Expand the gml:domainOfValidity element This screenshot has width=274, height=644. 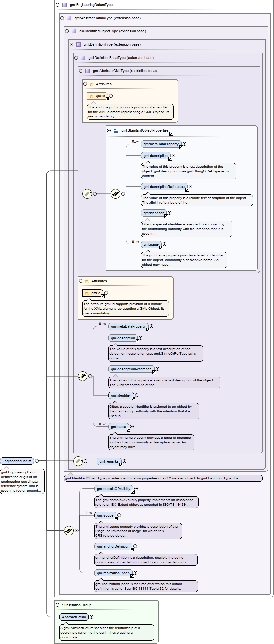click(x=136, y=489)
